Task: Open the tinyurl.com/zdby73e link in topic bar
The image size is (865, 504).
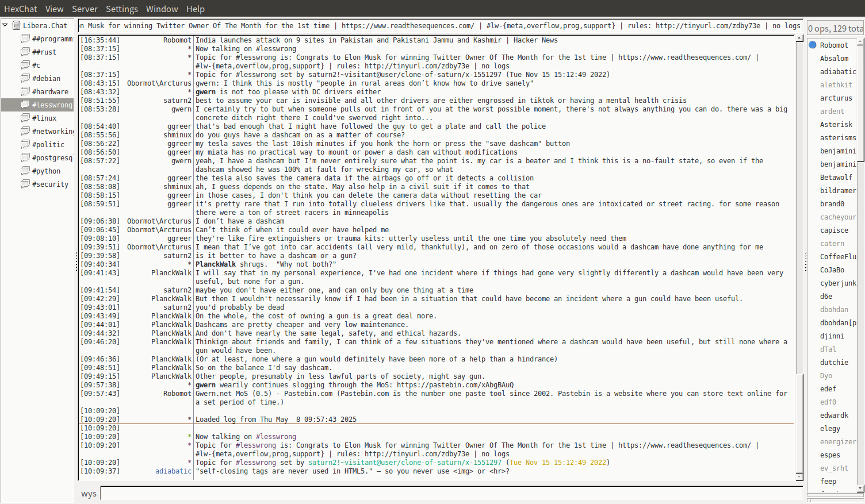Action: (708, 26)
